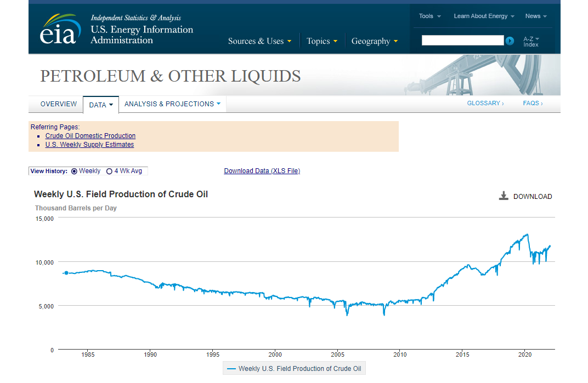Click the first data point marker on the chart
The image size is (588, 383).
pos(66,273)
